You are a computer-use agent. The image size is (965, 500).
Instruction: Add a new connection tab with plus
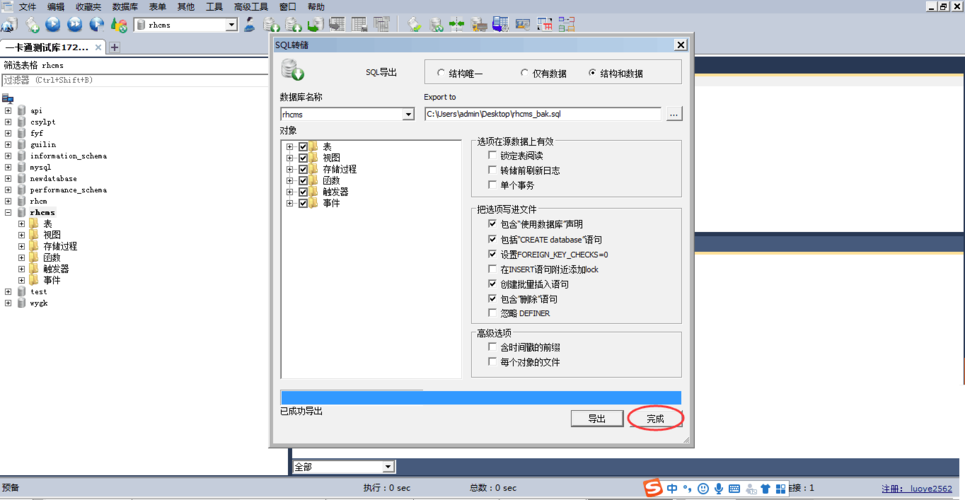point(114,47)
